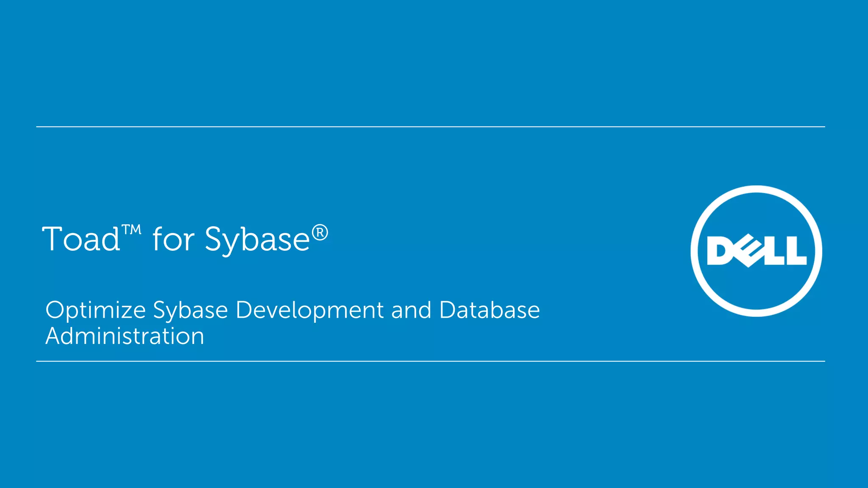Click the word Optimize in subtitle
This screenshot has width=868, height=488.
click(95, 311)
